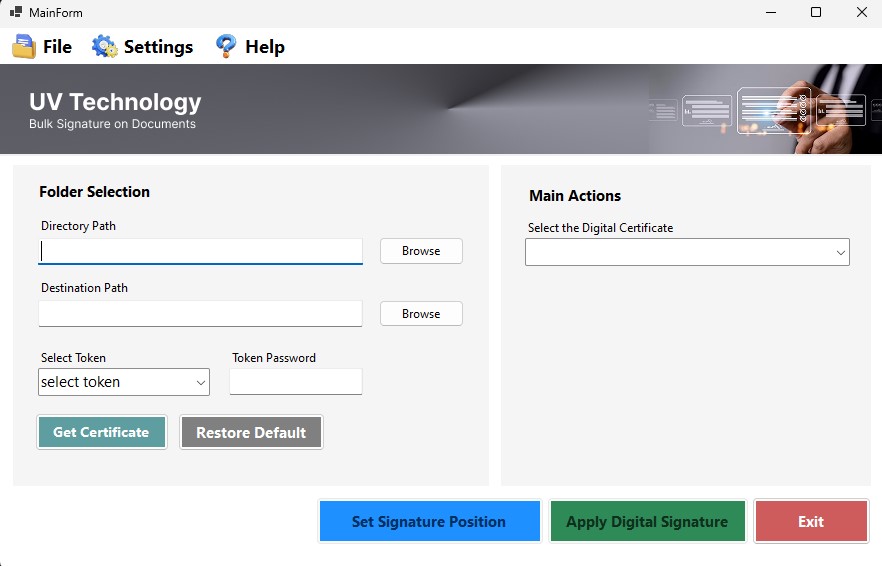The height and width of the screenshot is (566, 882).
Task: Click the folder icon beside File
Action: [24, 47]
